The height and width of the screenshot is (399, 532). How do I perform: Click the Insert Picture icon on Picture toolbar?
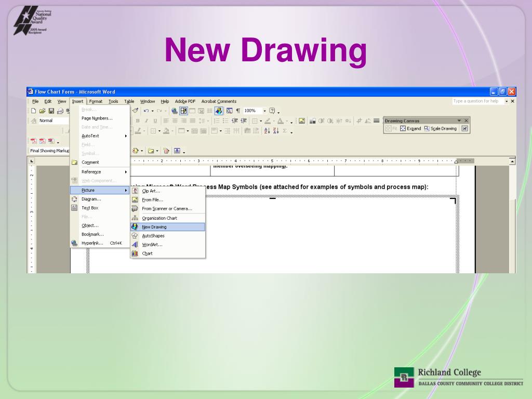[302, 121]
